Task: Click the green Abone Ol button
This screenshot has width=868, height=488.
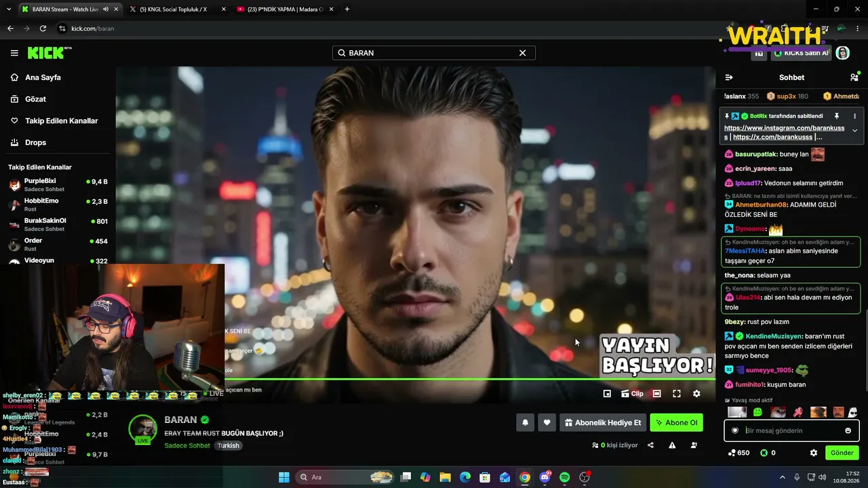Action: click(676, 422)
